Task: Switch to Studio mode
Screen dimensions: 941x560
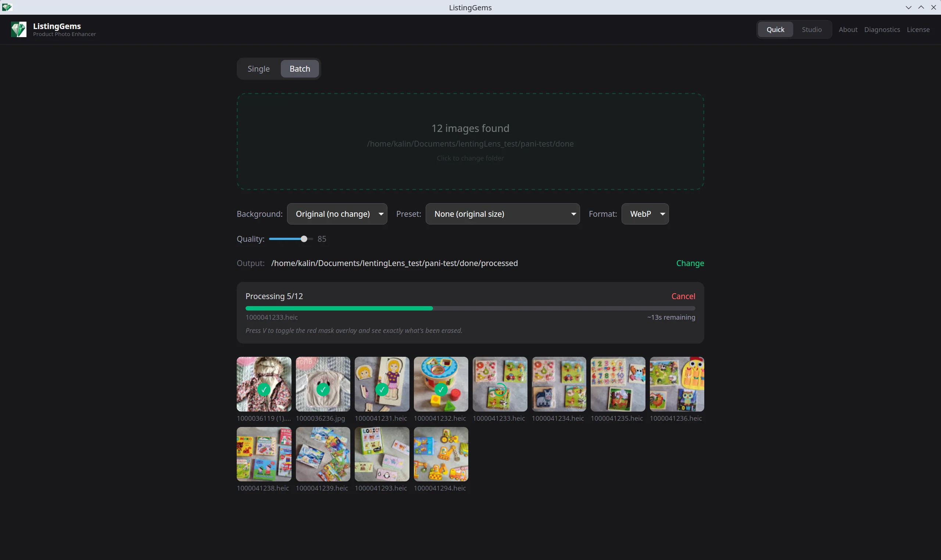Action: pyautogui.click(x=812, y=29)
